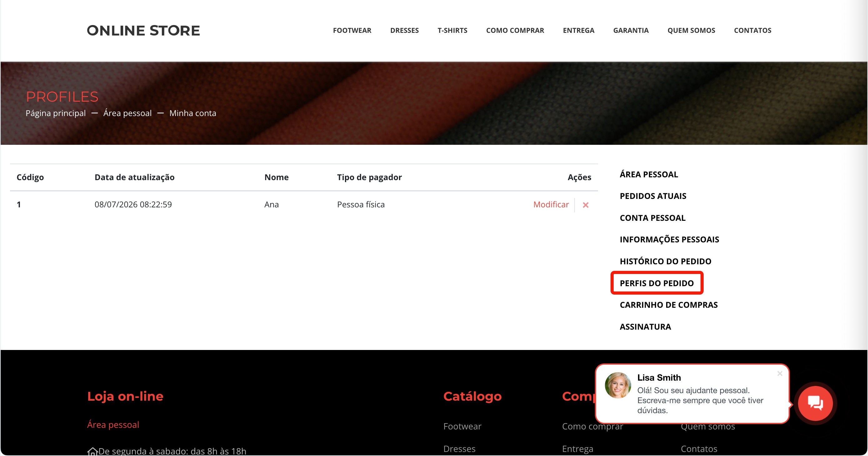This screenshot has height=456, width=868.
Task: Open the COMO COMPRAR page
Action: (x=515, y=30)
